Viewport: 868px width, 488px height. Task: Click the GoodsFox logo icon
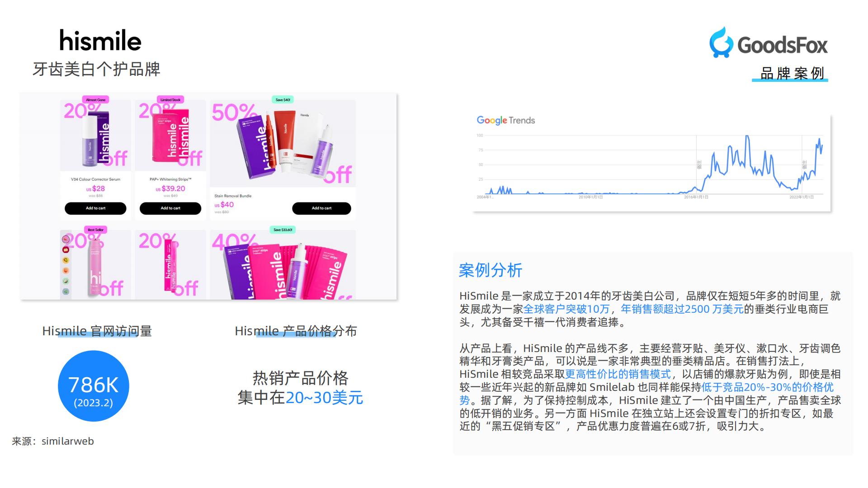721,42
